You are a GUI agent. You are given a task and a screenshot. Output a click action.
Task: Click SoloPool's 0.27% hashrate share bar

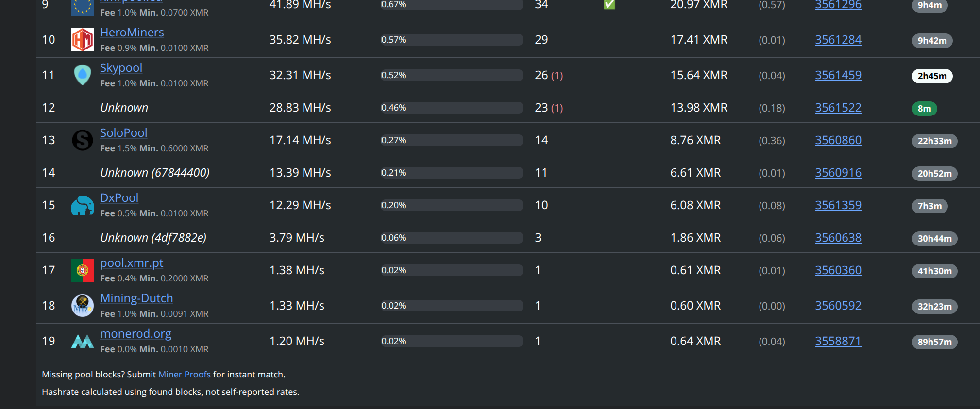coord(451,140)
